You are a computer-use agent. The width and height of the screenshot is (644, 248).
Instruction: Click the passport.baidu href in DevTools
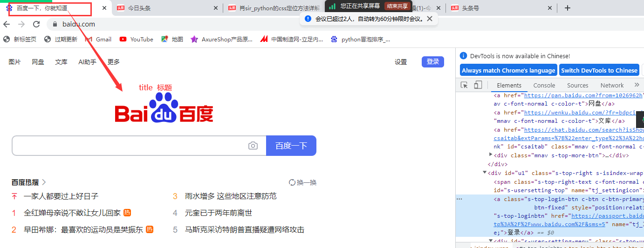[x=608, y=216]
